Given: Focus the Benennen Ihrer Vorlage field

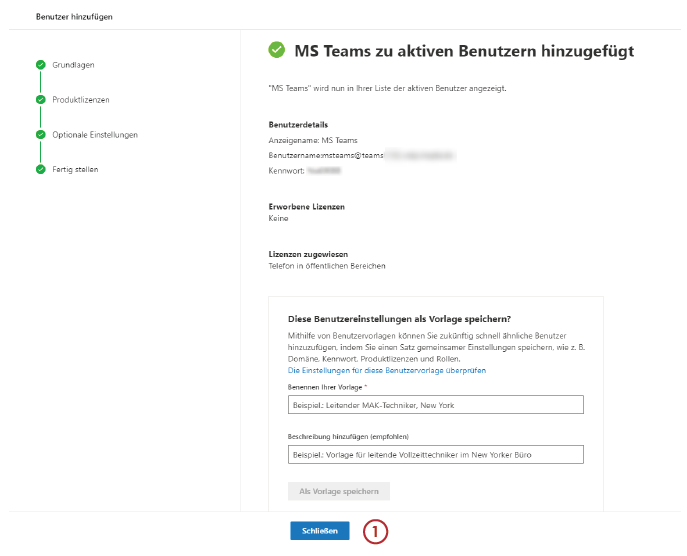Looking at the screenshot, I should coord(436,404).
